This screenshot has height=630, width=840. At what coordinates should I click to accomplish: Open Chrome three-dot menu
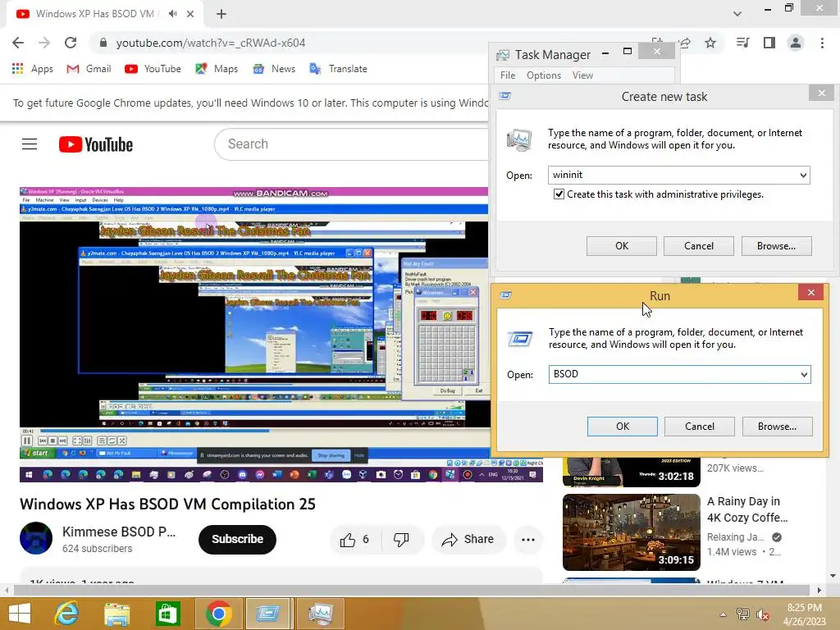822,43
